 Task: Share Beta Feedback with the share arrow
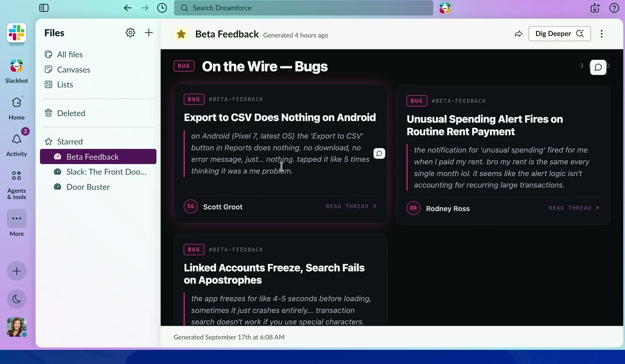click(x=518, y=34)
